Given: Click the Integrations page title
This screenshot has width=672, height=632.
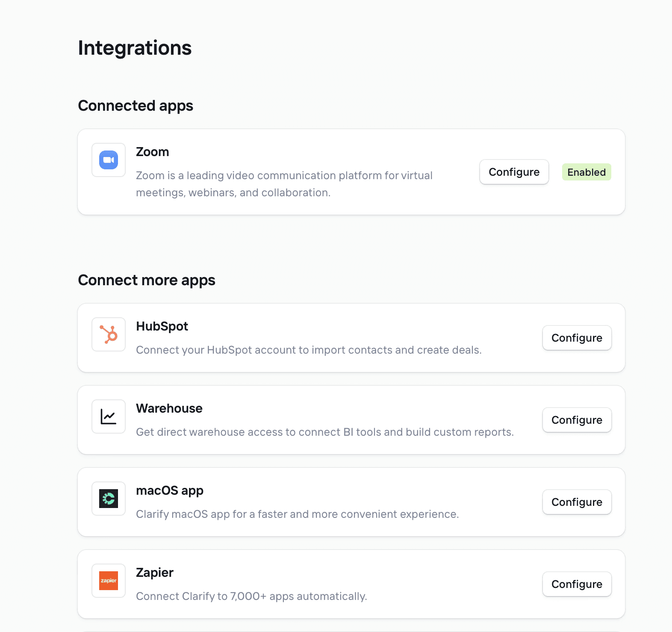Looking at the screenshot, I should point(134,48).
